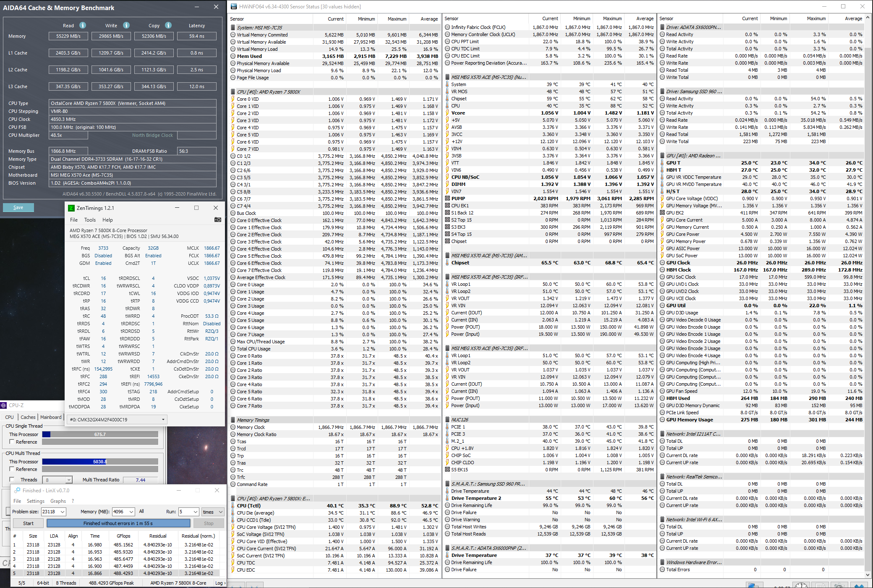Click the Copy benchmark info icon

coord(168,25)
